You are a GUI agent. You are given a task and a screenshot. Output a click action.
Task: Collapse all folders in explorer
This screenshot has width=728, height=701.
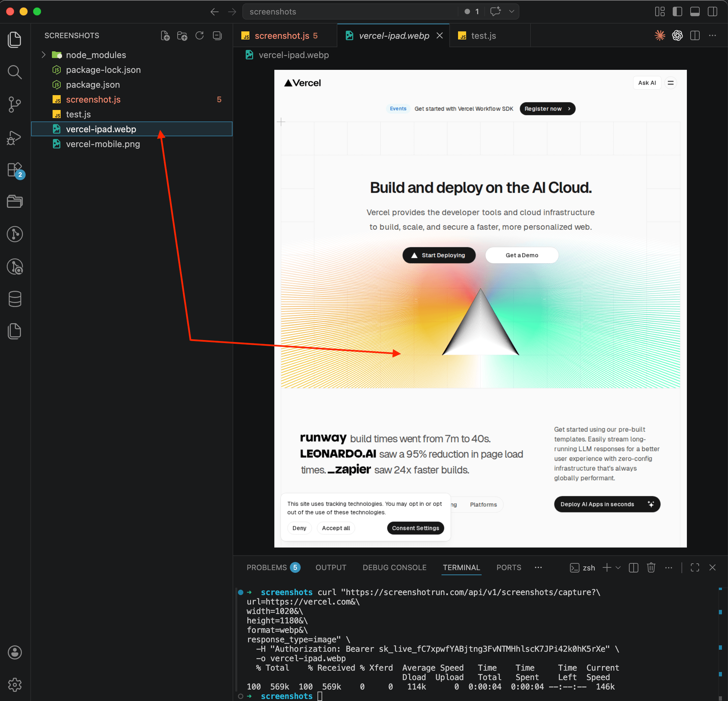217,36
